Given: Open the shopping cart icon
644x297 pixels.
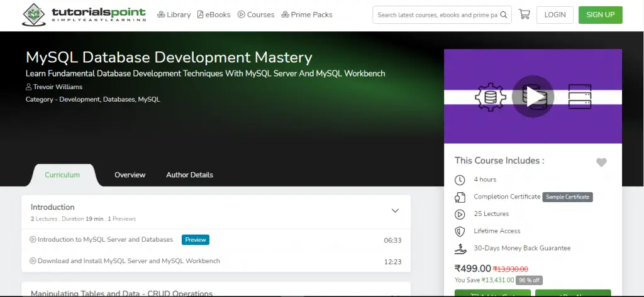Looking at the screenshot, I should (x=524, y=14).
